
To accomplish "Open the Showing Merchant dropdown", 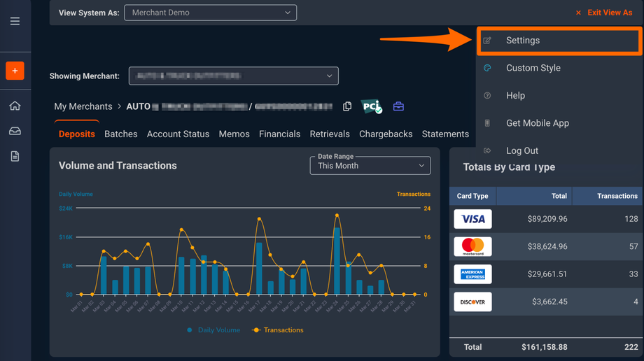I will click(233, 76).
